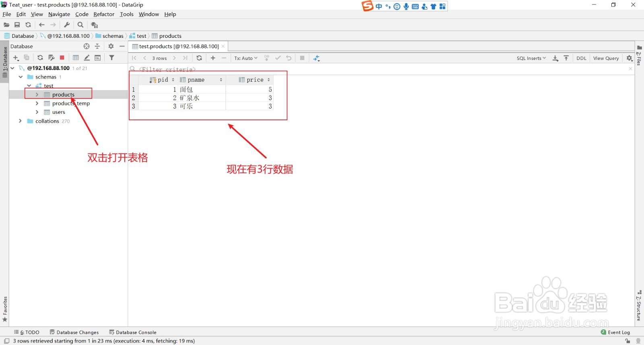Image resolution: width=644 pixels, height=345 pixels.
Task: Toggle Sogou IME Chinese/English mode
Action: click(379, 6)
